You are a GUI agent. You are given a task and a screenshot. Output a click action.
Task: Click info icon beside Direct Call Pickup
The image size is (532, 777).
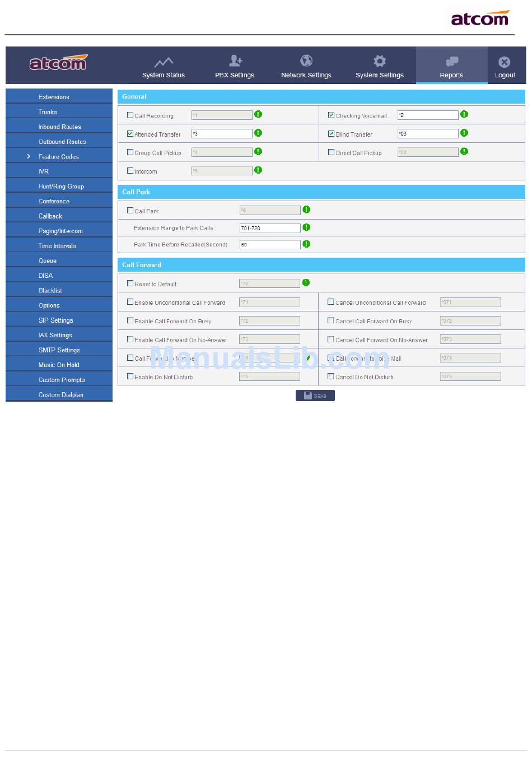pyautogui.click(x=464, y=151)
